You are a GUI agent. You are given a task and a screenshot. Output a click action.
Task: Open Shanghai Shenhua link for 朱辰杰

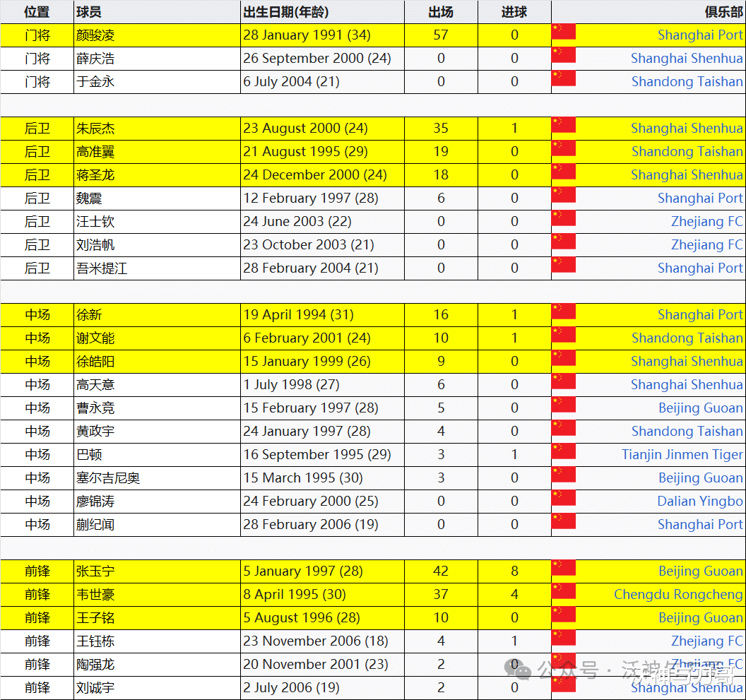[687, 129]
